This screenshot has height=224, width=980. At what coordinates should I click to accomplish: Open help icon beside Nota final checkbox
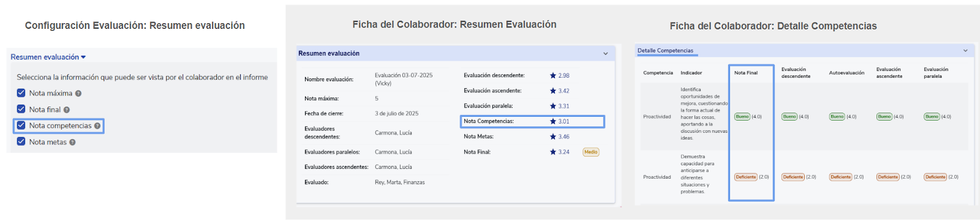coord(67,110)
